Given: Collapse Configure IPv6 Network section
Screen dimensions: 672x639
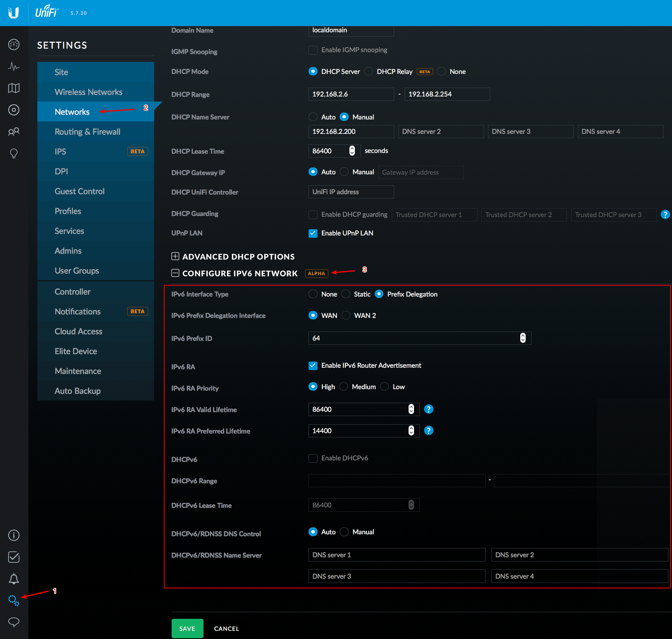Looking at the screenshot, I should [175, 273].
